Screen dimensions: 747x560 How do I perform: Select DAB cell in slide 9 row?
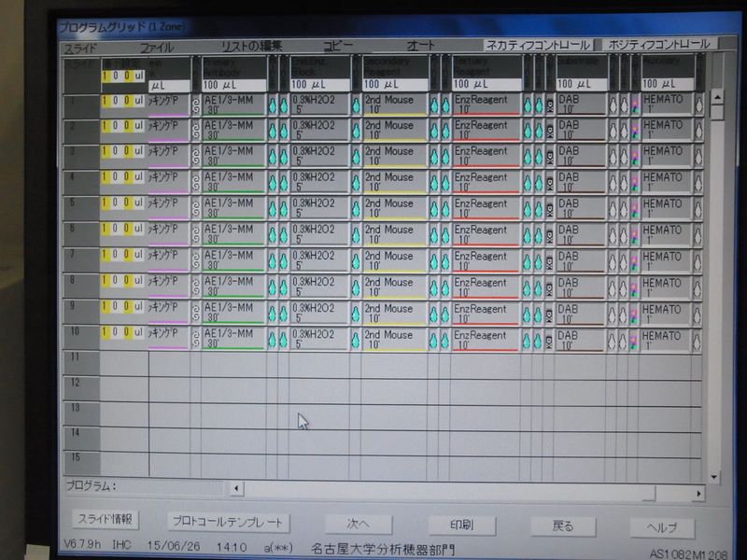pyautogui.click(x=581, y=315)
